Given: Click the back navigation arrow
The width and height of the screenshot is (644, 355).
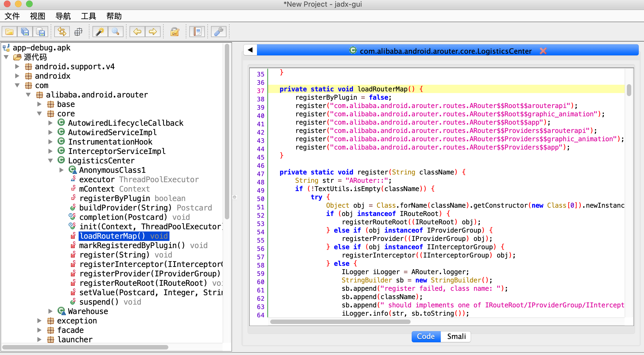Looking at the screenshot, I should click(137, 32).
